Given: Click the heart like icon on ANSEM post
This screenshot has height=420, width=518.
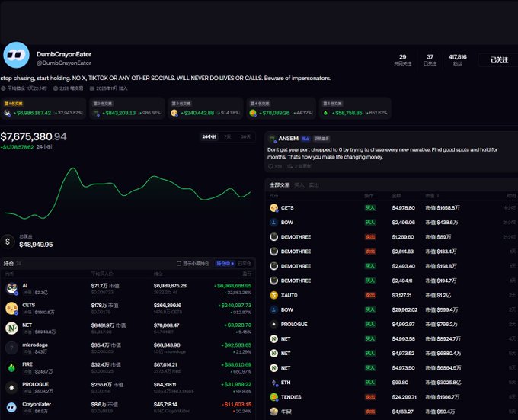Looking at the screenshot, I should tap(270, 166).
